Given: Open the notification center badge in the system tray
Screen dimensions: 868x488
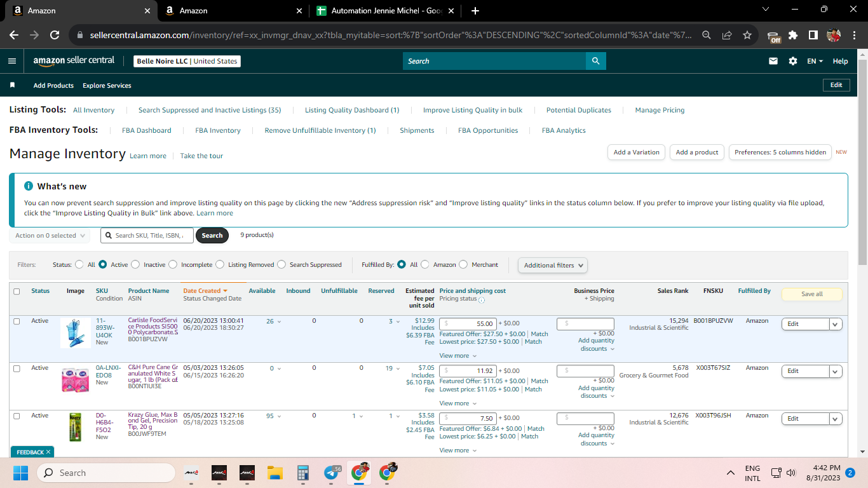Looking at the screenshot, I should pos(850,473).
